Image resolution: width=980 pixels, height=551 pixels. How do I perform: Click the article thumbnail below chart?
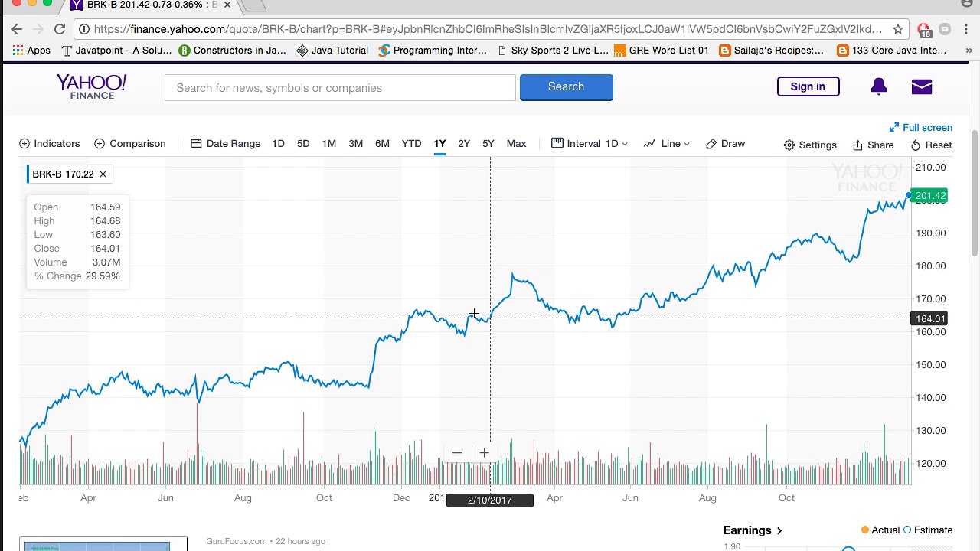(103, 544)
